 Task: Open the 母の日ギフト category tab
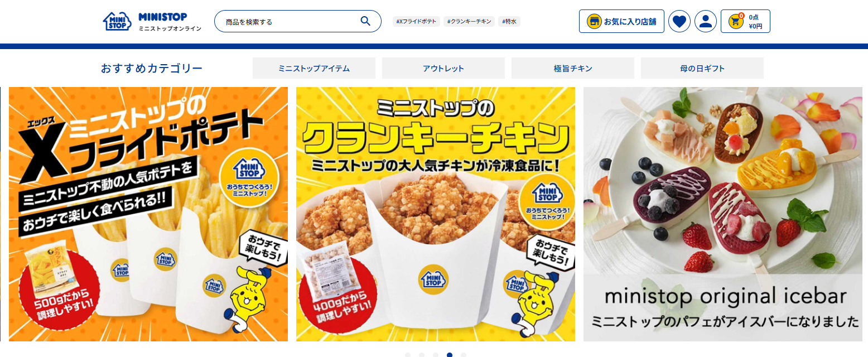pos(702,68)
